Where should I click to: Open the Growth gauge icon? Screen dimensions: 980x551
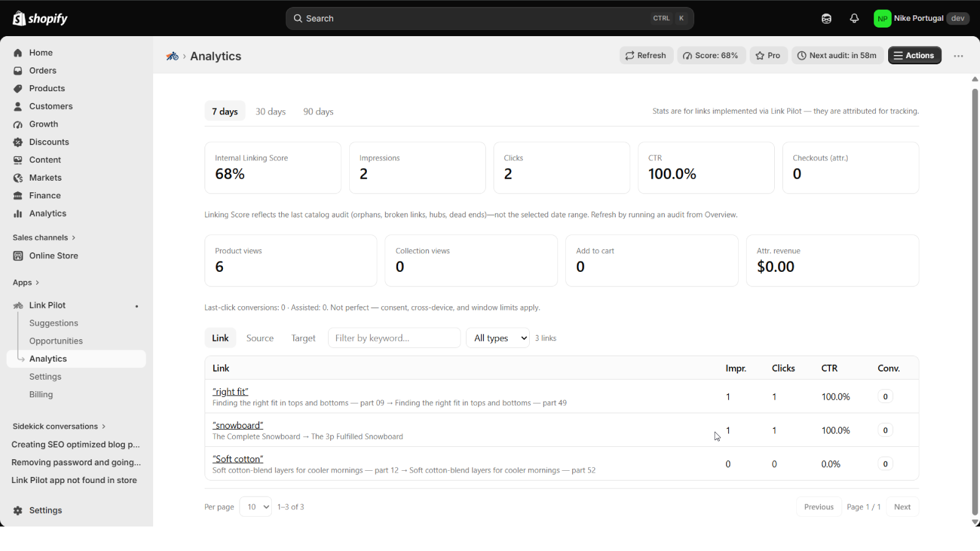click(18, 124)
